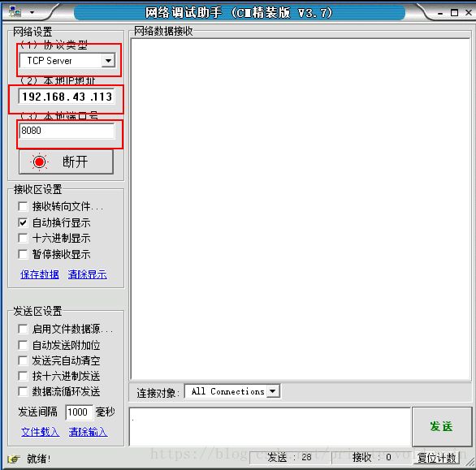The width and height of the screenshot is (476, 470).
Task: Click the local port field showing 8080
Action: [67, 131]
